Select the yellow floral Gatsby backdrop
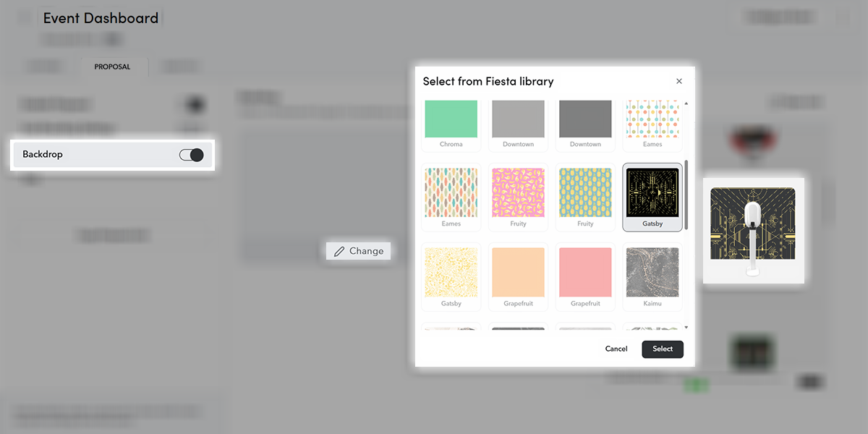Image resolution: width=868 pixels, height=434 pixels. point(451,276)
